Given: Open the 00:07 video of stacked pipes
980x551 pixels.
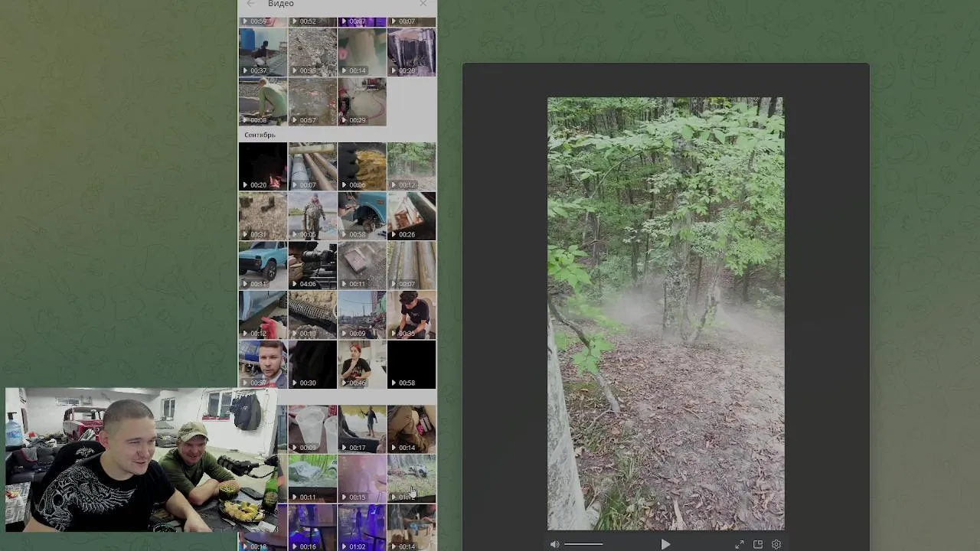Looking at the screenshot, I should [312, 166].
